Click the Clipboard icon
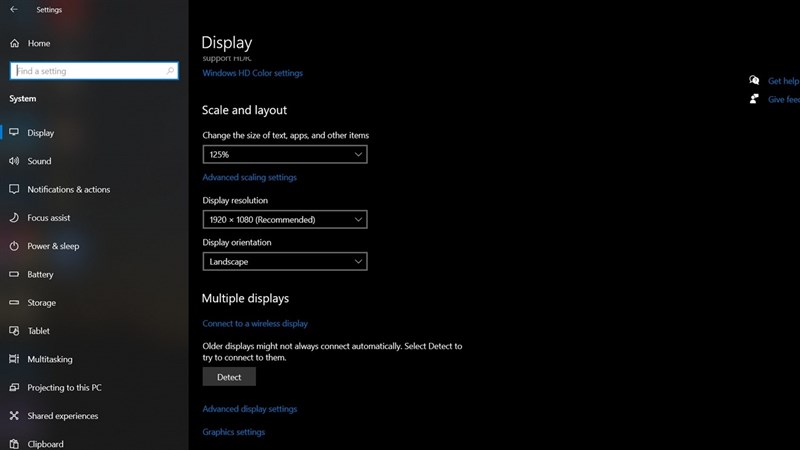Screen dimensions: 800x450 click(x=14, y=444)
